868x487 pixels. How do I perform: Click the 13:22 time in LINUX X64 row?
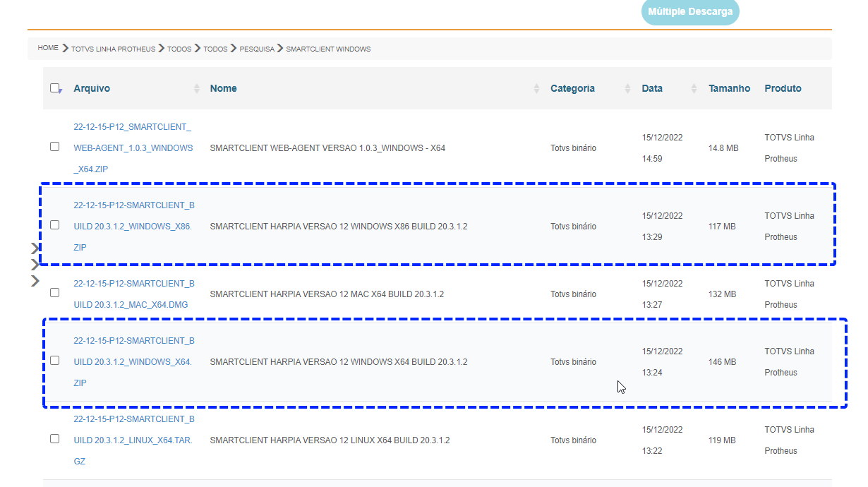tap(652, 451)
